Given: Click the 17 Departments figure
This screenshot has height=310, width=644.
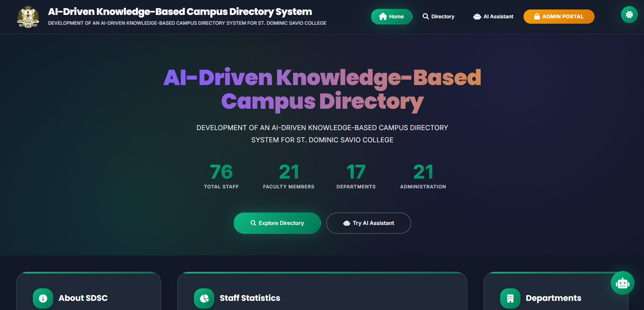Looking at the screenshot, I should click(356, 172).
